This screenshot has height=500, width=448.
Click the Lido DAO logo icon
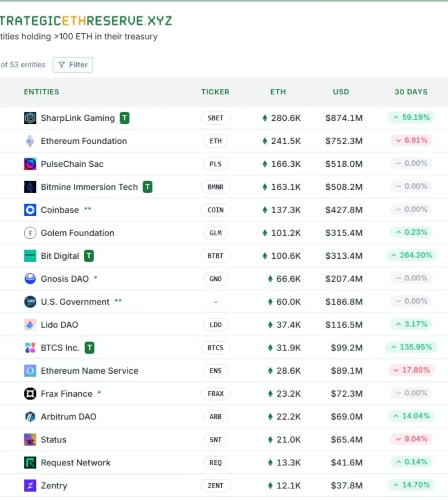(x=30, y=325)
